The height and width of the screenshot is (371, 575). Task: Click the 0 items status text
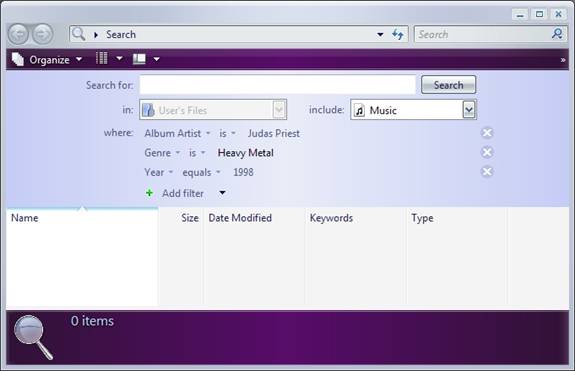point(92,321)
